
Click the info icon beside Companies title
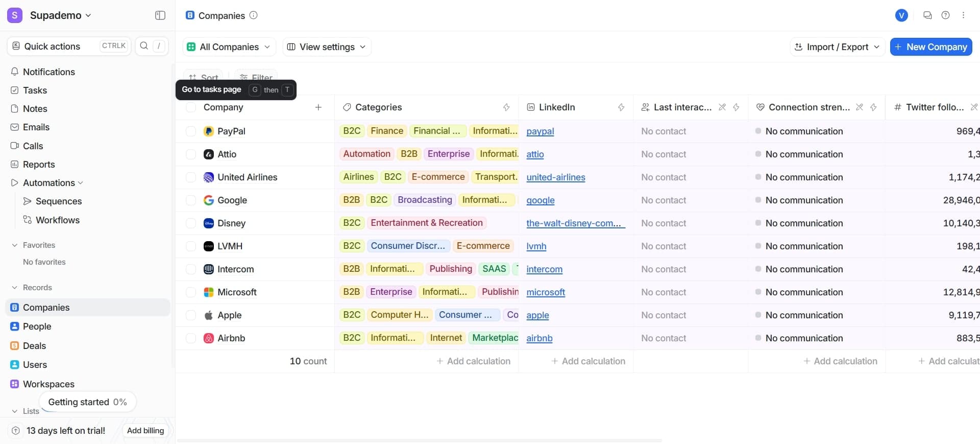point(253,15)
